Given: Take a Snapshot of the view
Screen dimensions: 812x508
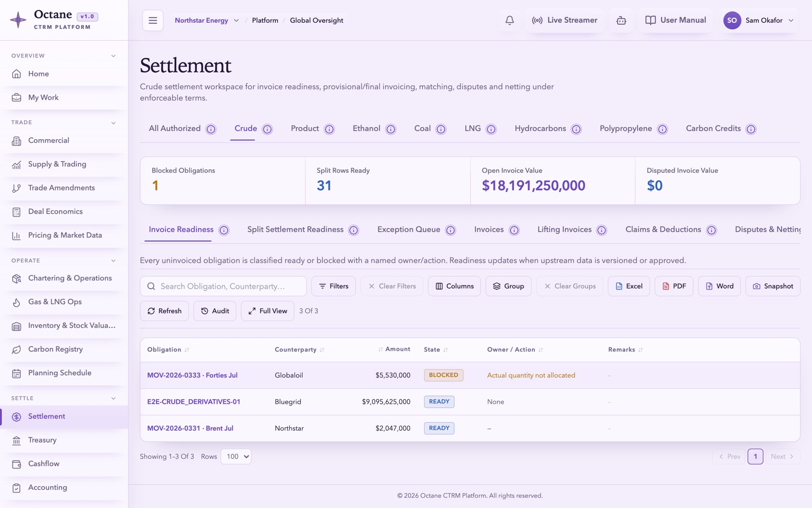Looking at the screenshot, I should click(773, 287).
